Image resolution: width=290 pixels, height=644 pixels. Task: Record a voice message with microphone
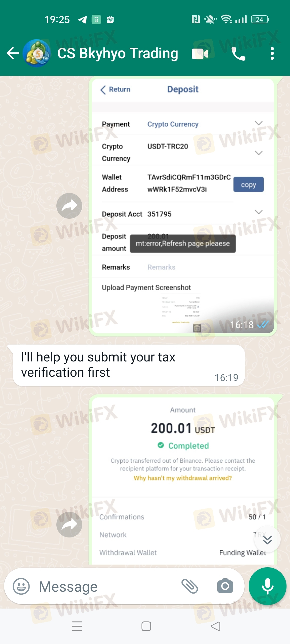pyautogui.click(x=267, y=586)
